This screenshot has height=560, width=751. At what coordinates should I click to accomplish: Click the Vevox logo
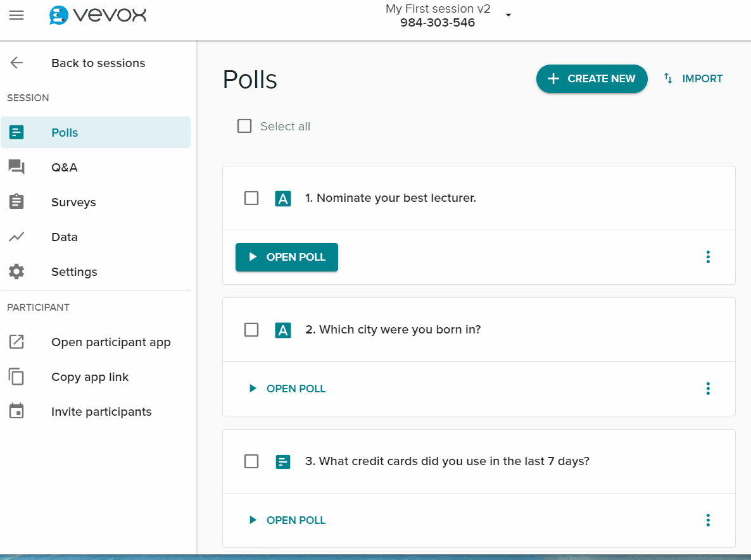98,15
